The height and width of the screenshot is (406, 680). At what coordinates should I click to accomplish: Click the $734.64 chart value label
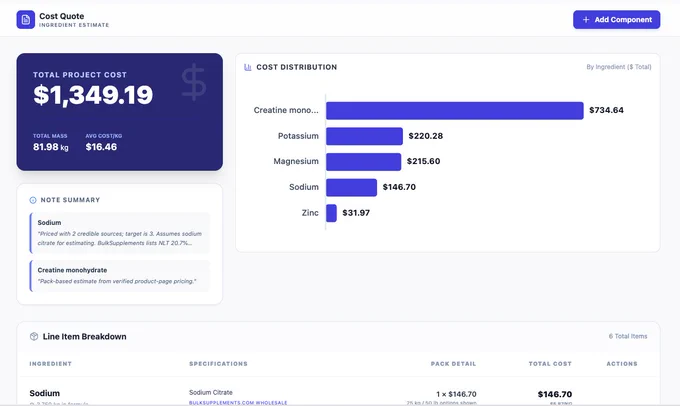tap(606, 110)
